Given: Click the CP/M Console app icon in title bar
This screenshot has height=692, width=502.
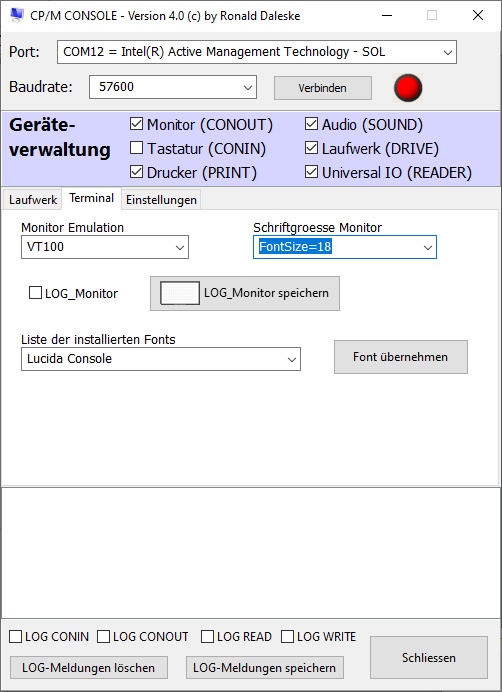Looking at the screenshot, I should coord(16,15).
